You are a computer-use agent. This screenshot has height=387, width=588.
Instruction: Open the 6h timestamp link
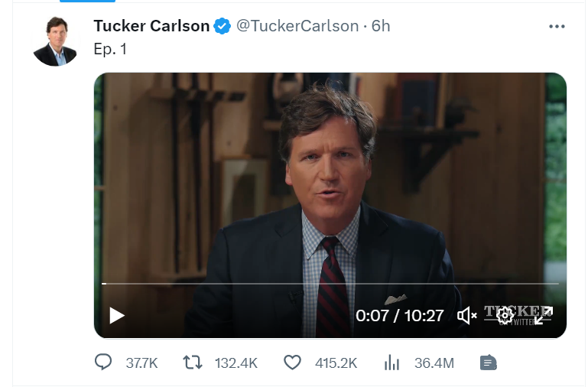(381, 26)
